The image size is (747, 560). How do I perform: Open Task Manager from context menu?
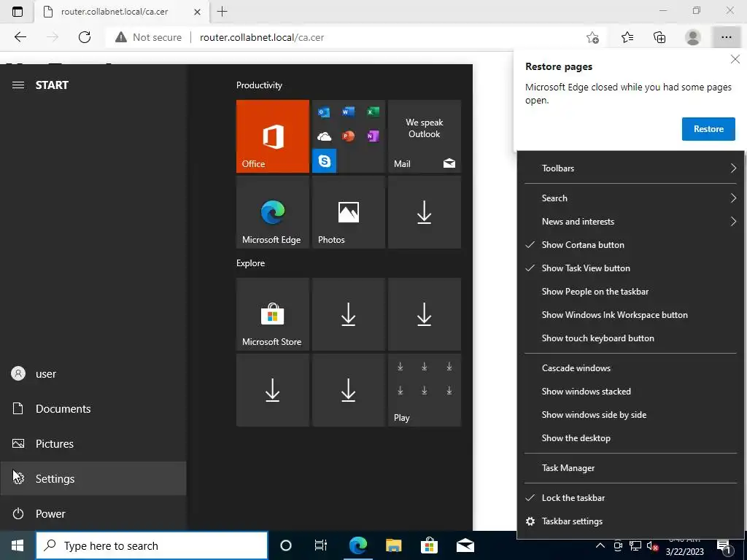631,468
